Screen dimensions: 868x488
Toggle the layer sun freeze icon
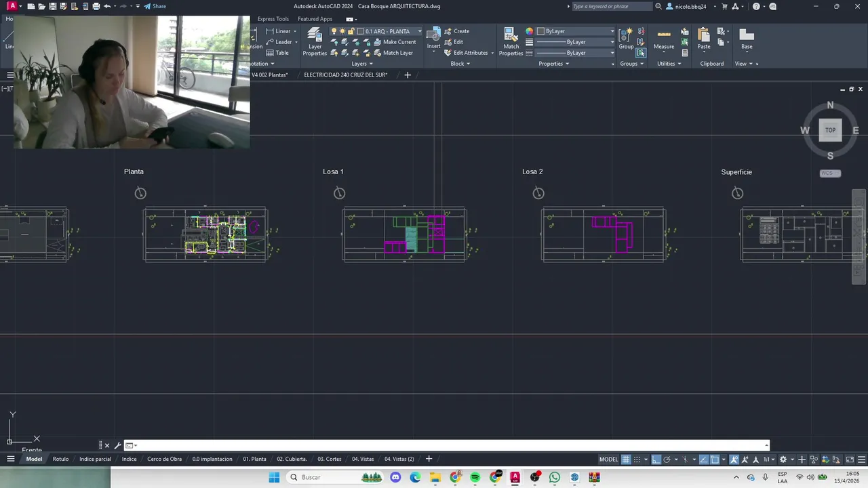tap(342, 31)
